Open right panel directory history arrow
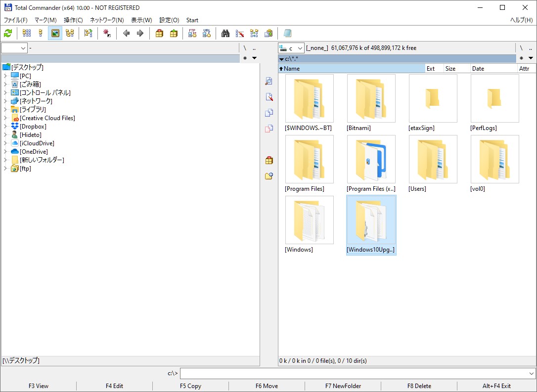This screenshot has height=392, width=537. 531,58
